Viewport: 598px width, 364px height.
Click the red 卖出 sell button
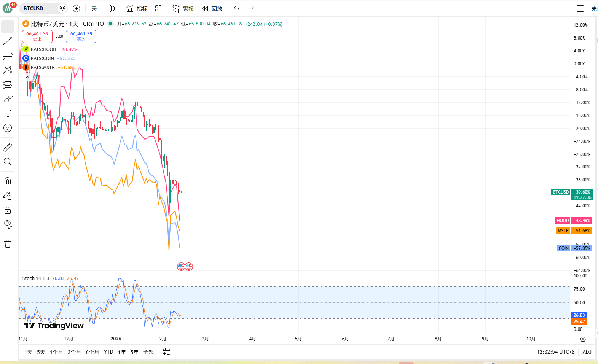click(37, 36)
